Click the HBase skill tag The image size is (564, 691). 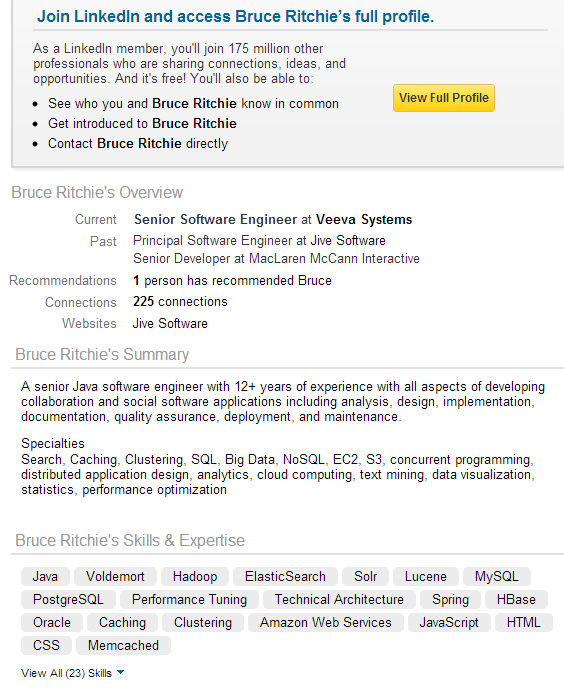[x=516, y=599]
